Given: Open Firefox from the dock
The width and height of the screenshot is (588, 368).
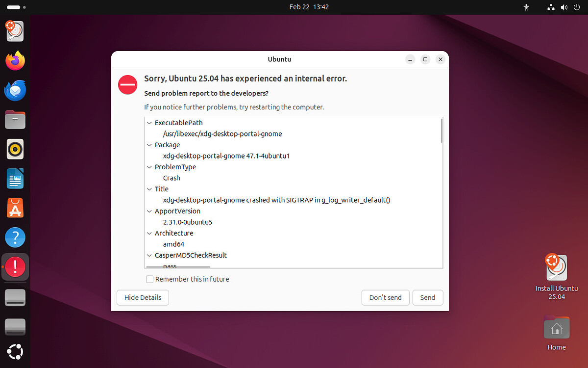Looking at the screenshot, I should pos(15,61).
